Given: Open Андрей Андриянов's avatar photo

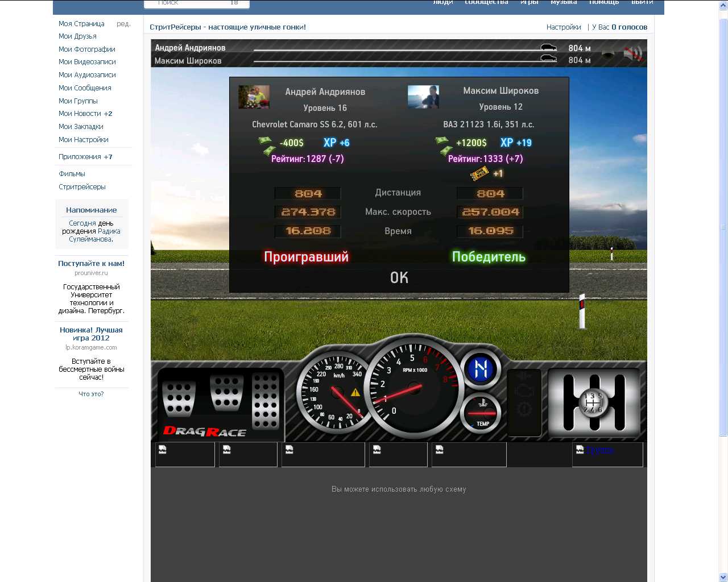Looking at the screenshot, I should point(254,97).
